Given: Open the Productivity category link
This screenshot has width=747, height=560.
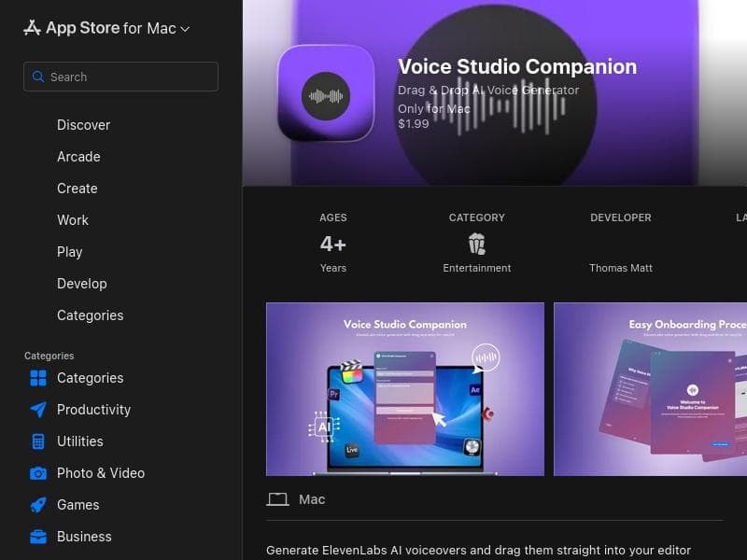Looking at the screenshot, I should 93,410.
